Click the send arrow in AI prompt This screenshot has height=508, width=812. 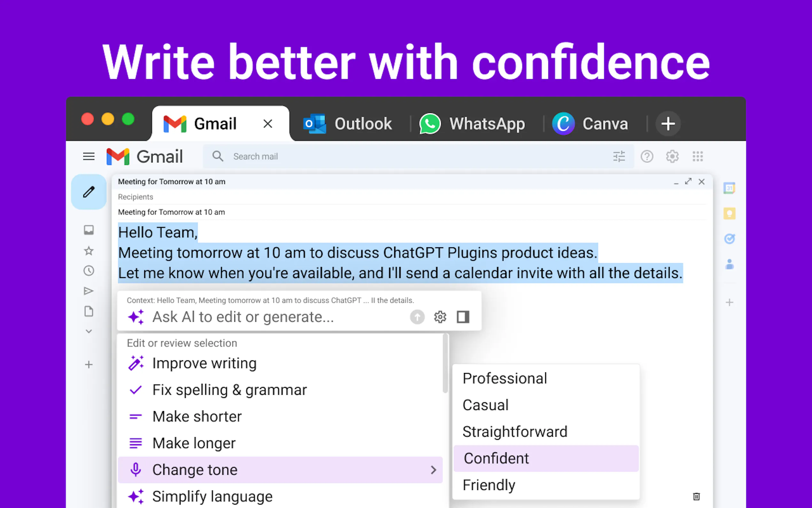(417, 317)
